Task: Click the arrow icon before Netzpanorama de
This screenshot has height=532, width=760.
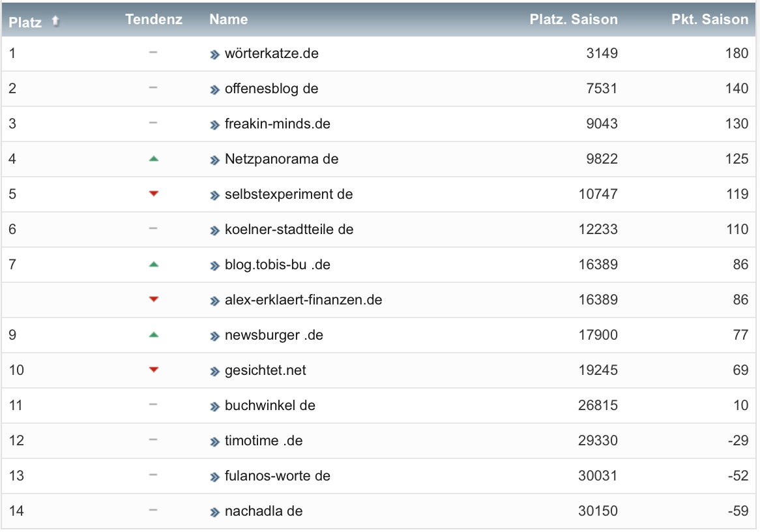Action: 214,160
